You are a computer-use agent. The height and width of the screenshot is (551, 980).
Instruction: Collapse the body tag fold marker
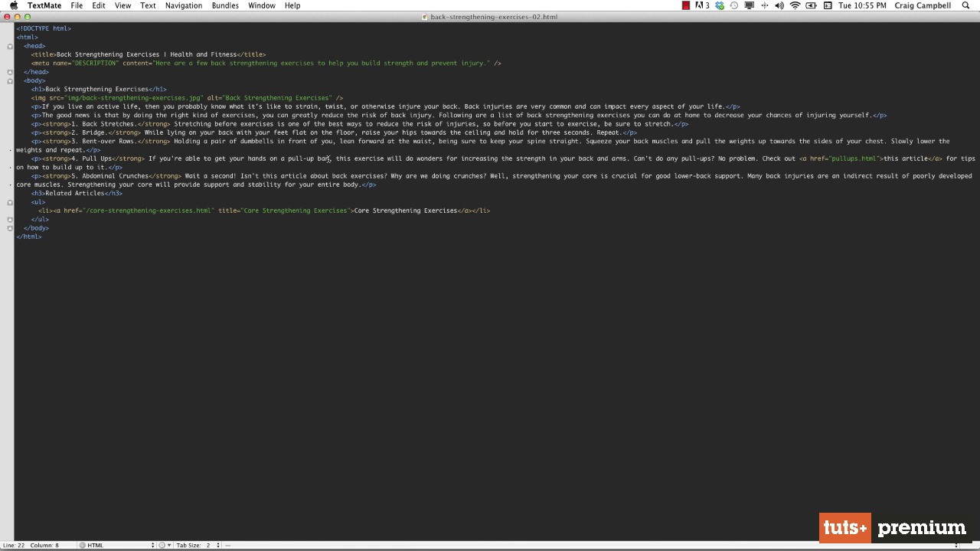click(x=10, y=80)
